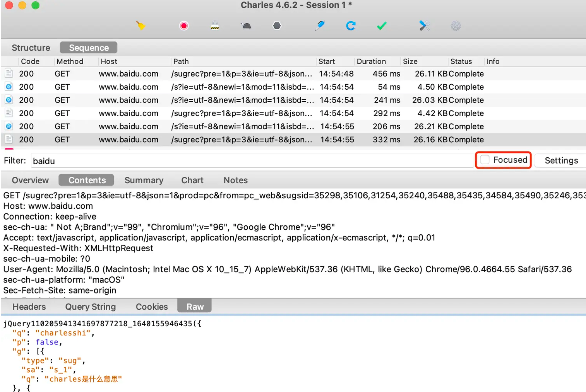
Task: Open filter Settings button
Action: [x=561, y=160]
